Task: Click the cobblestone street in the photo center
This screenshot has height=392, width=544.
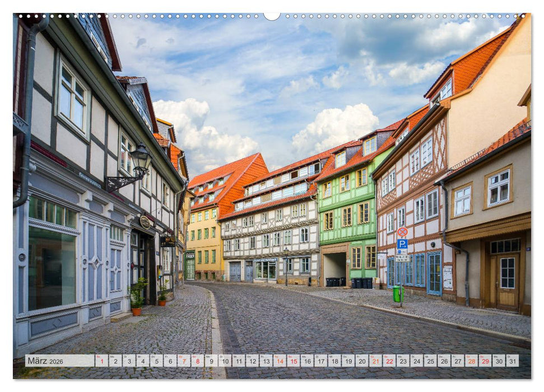Action: 269,319
